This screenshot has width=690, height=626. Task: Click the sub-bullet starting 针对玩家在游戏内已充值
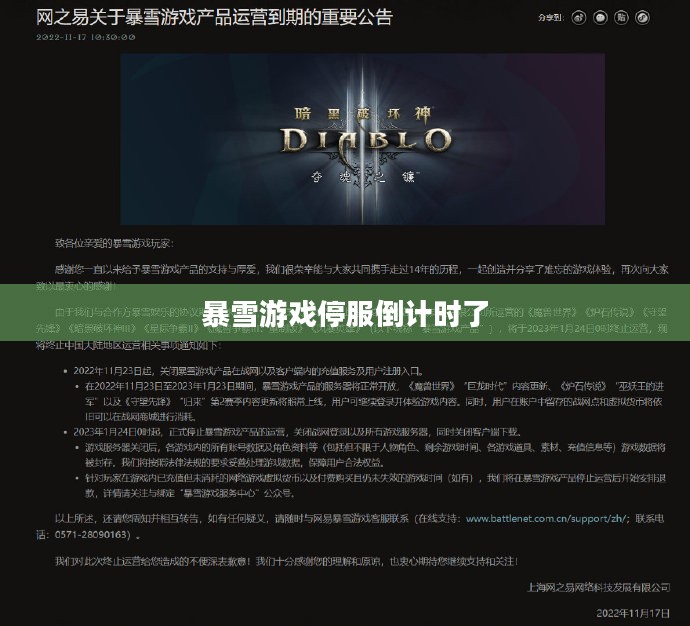point(375,485)
